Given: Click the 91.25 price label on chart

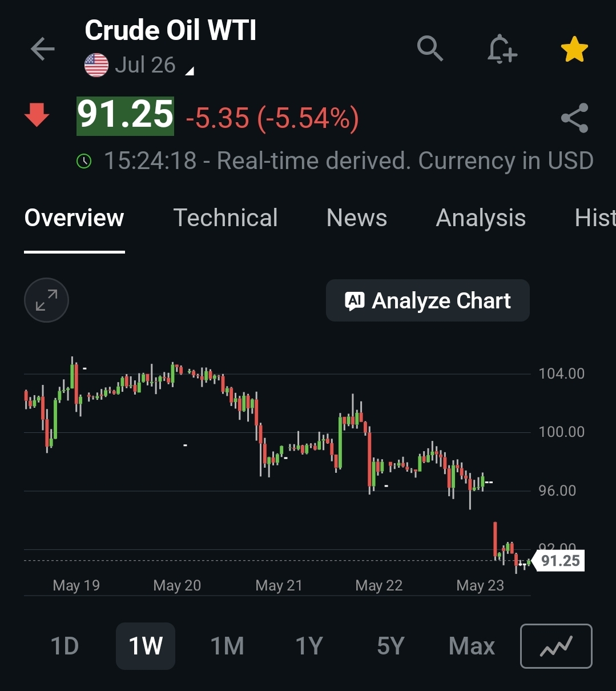Looking at the screenshot, I should click(560, 561).
